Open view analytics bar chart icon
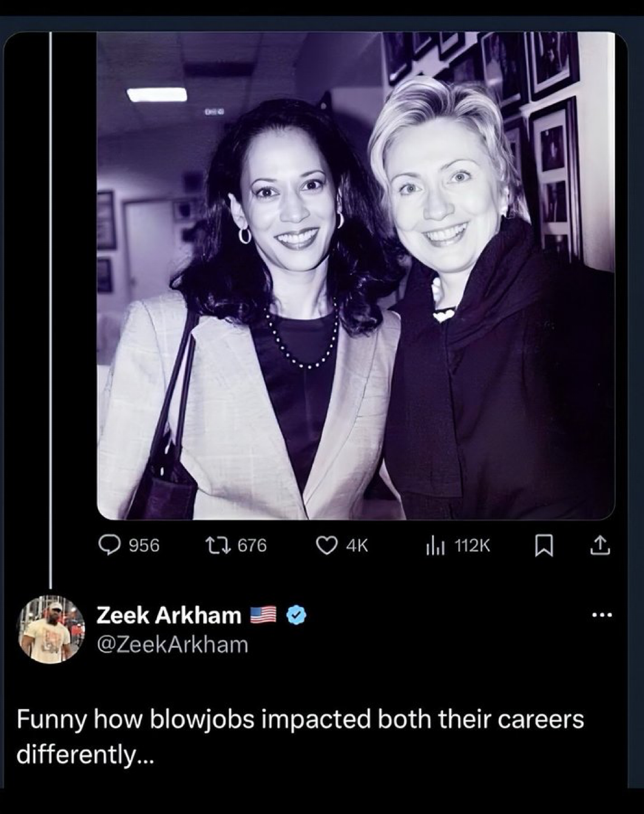 click(435, 546)
